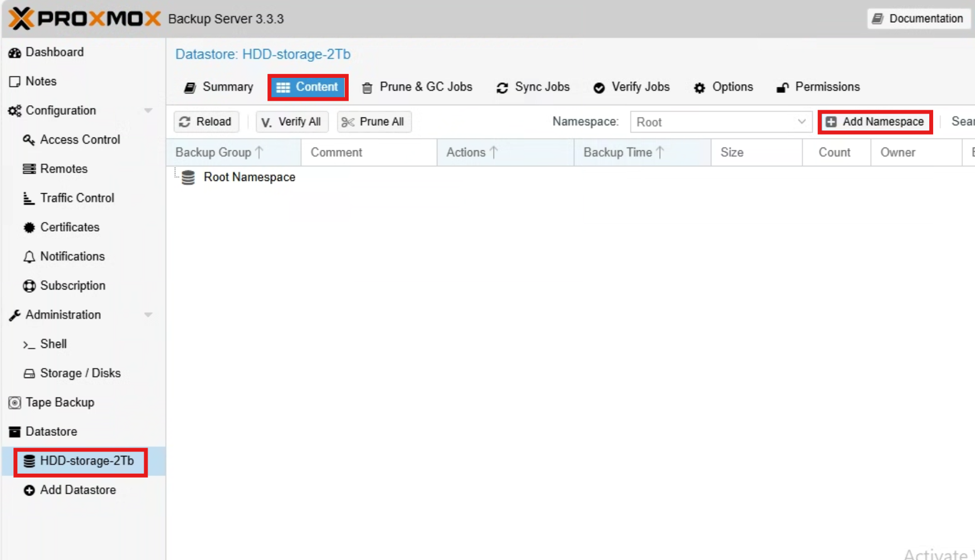Screen dimensions: 975x560
Task: Click the Prune All button
Action: 374,122
